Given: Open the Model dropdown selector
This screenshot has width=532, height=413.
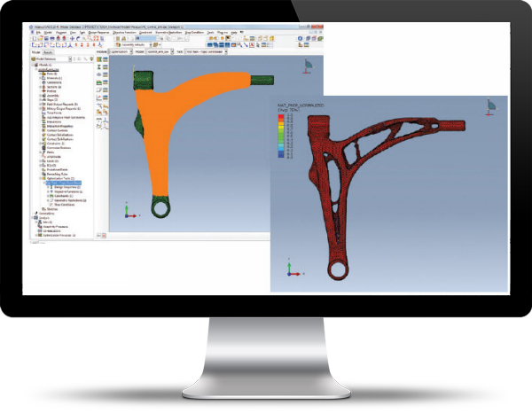Looking at the screenshot, I should (160, 51).
